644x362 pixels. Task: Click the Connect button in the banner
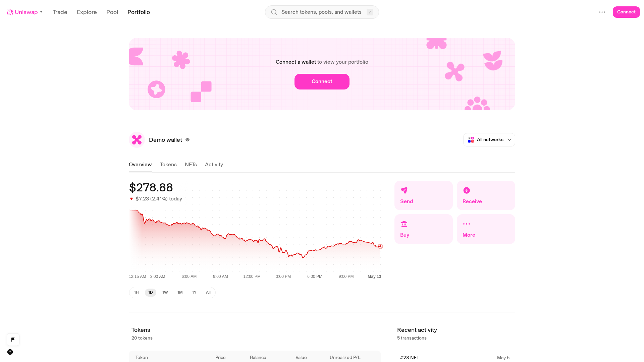tap(322, 81)
